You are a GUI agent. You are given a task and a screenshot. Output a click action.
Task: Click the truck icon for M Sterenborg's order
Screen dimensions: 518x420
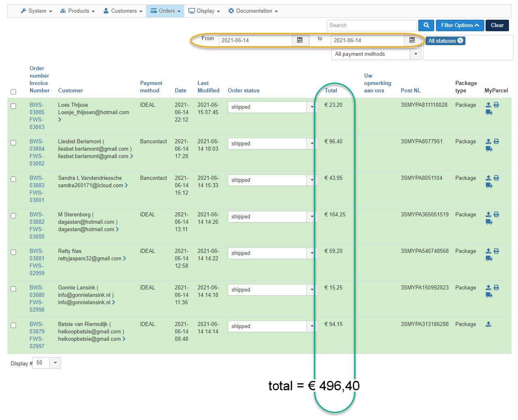point(489,222)
